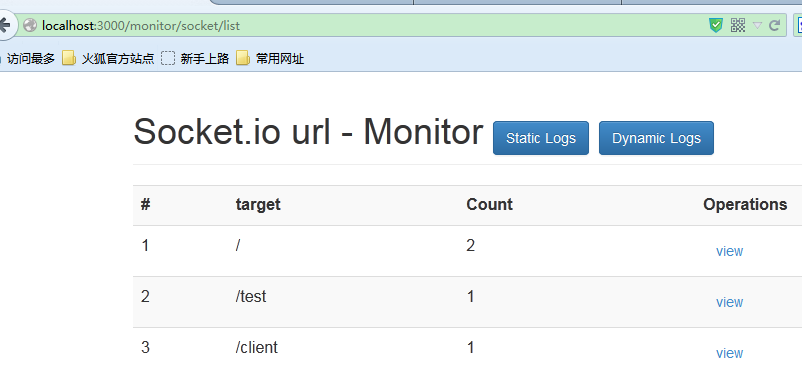Click the reload page icon
Viewport: 802px width, 392px height.
(774, 25)
